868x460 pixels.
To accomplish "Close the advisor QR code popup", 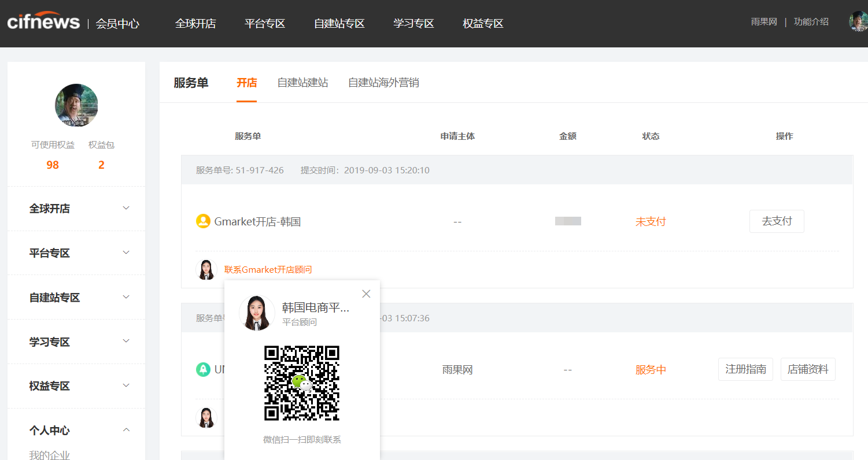I will coord(366,294).
